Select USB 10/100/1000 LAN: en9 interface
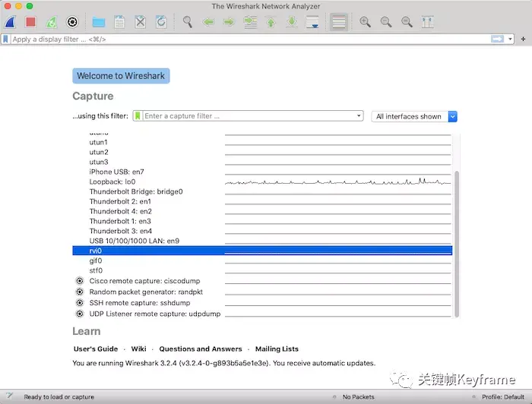532x404 pixels. [262, 241]
